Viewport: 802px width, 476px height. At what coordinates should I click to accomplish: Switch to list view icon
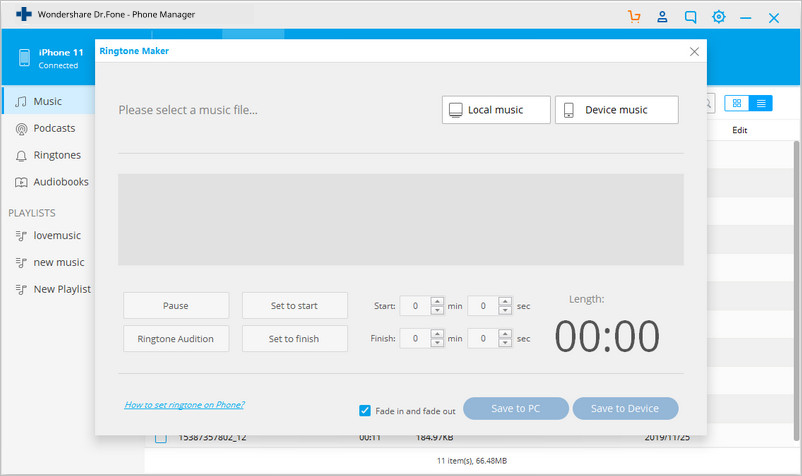(x=761, y=103)
